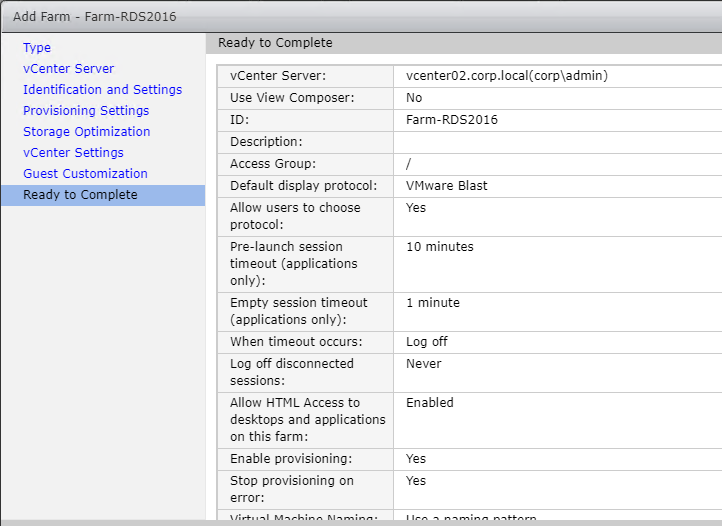This screenshot has width=722, height=526.
Task: Click the Default display protocol: label
Action: click(x=303, y=186)
